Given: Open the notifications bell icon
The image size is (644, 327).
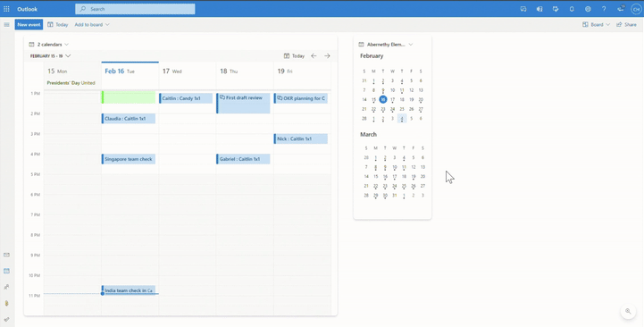Looking at the screenshot, I should pyautogui.click(x=572, y=9).
